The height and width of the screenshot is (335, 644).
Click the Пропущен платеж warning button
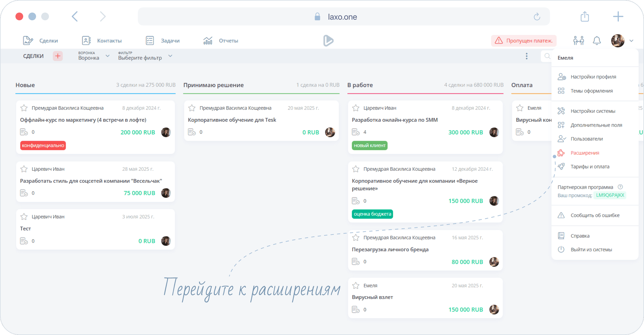524,41
